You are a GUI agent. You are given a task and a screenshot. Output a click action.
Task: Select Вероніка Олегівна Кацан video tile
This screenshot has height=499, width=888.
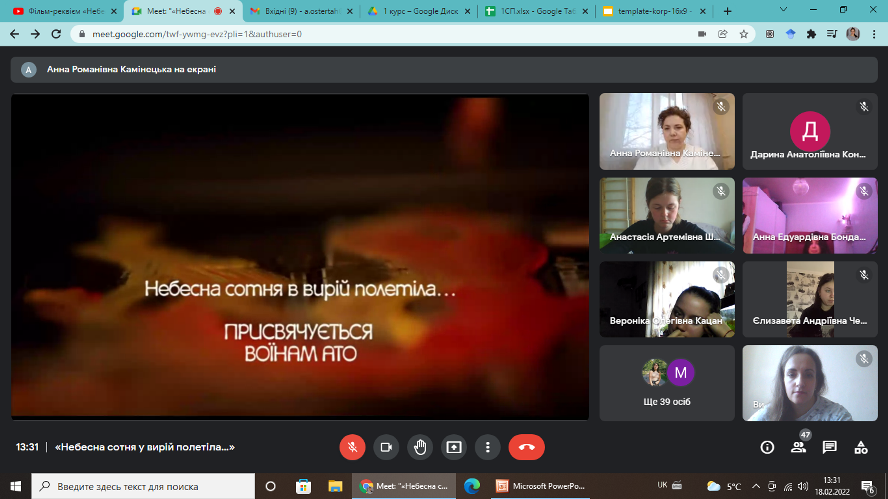click(x=667, y=299)
